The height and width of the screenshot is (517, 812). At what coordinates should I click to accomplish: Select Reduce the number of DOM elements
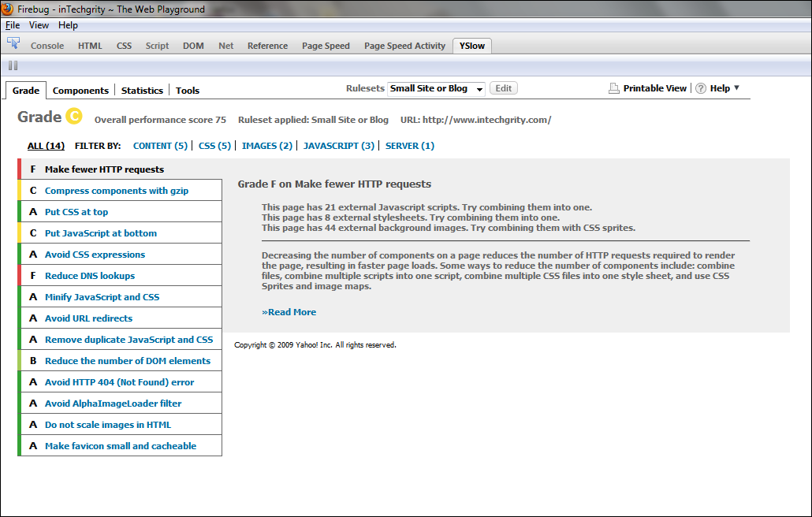tap(120, 361)
